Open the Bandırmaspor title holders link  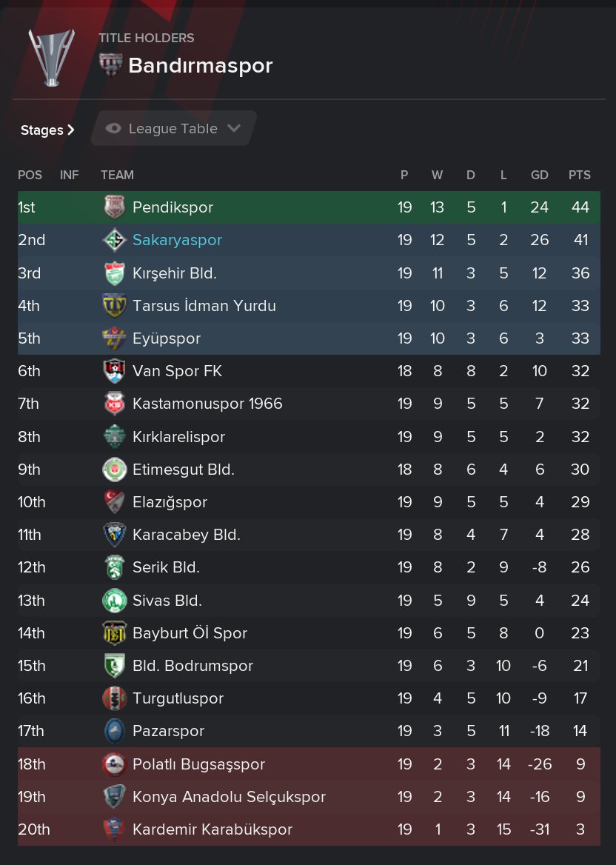(200, 65)
